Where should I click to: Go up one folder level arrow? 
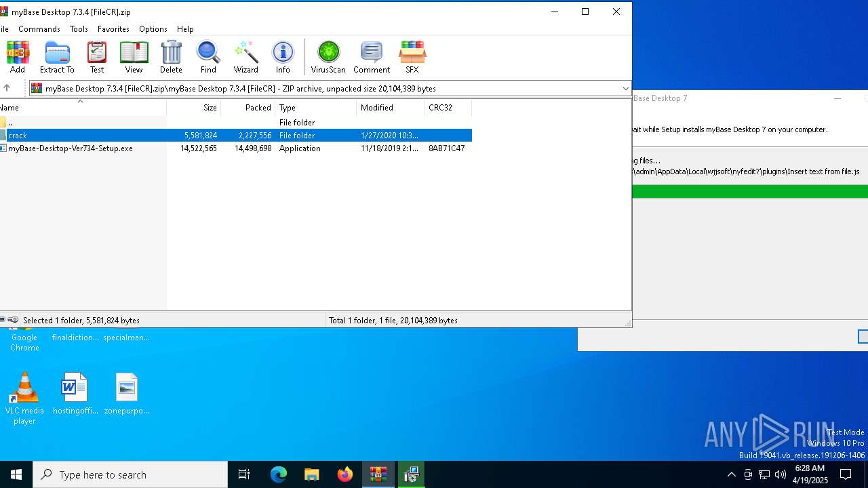[x=7, y=88]
